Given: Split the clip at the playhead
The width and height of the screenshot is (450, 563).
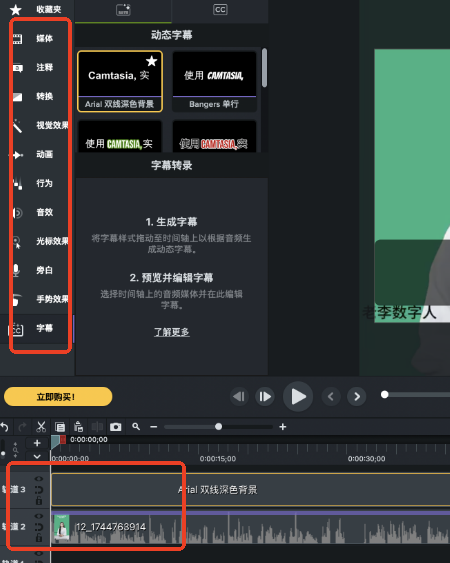Looking at the screenshot, I should click(97, 427).
